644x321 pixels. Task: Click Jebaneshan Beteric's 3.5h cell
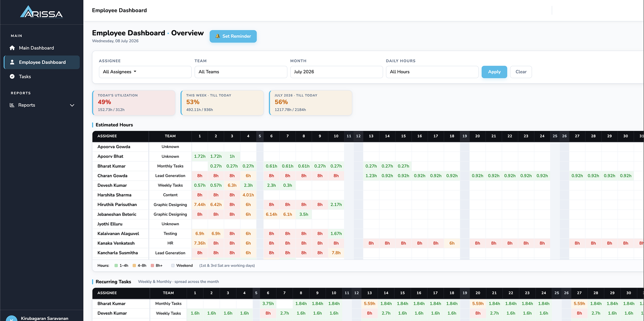[304, 214]
